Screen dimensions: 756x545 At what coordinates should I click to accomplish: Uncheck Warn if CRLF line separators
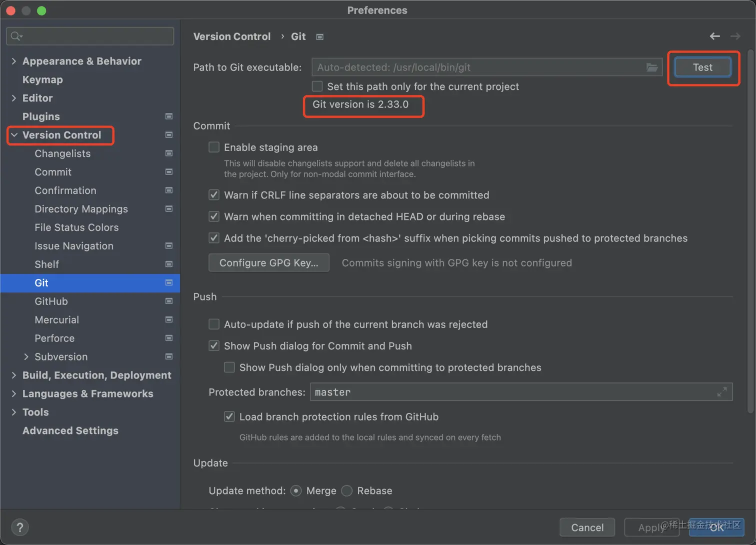click(214, 195)
